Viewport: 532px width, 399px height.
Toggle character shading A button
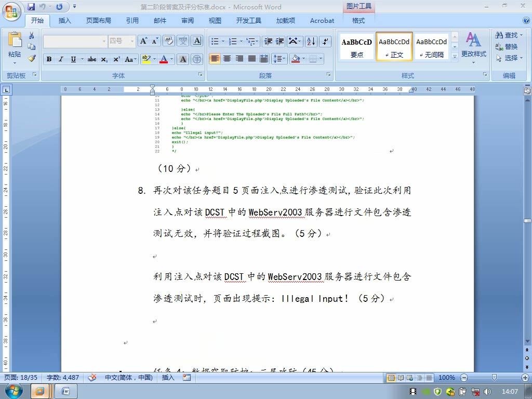(183, 59)
